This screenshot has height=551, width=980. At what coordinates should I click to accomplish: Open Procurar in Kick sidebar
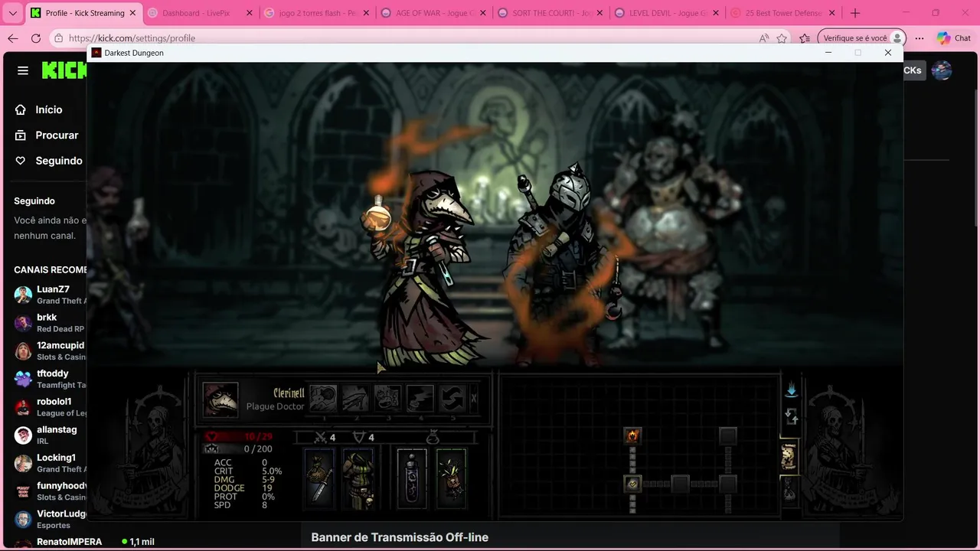[x=46, y=135]
